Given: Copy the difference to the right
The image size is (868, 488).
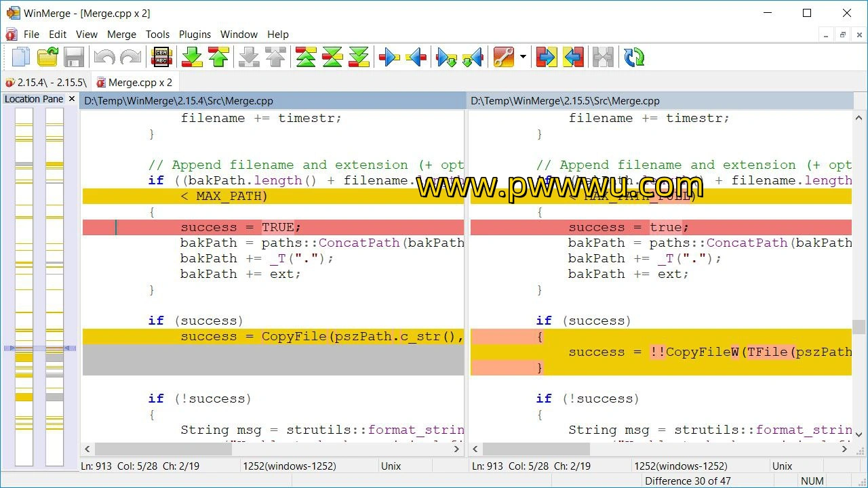Looking at the screenshot, I should [389, 57].
